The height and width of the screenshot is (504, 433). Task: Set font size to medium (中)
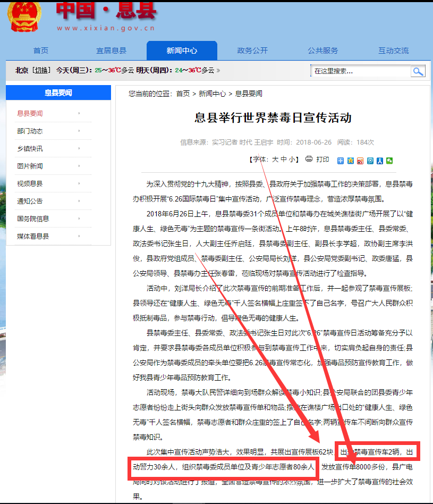pos(284,159)
